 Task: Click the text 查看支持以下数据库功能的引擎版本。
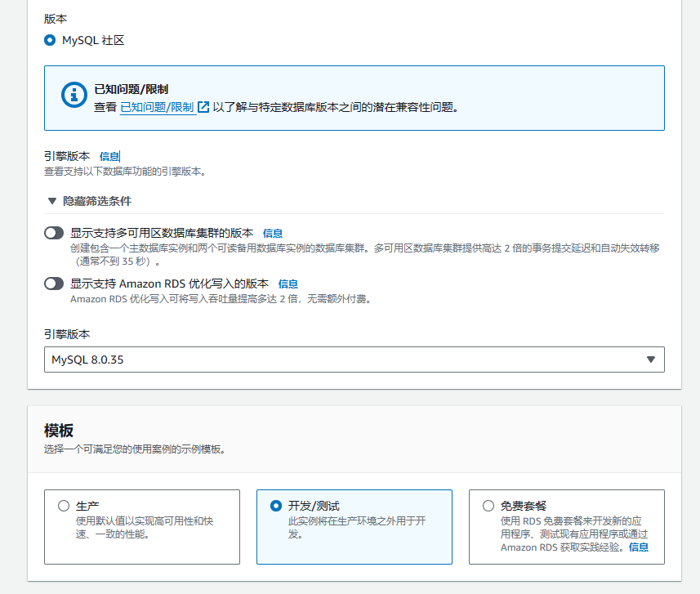tap(125, 172)
